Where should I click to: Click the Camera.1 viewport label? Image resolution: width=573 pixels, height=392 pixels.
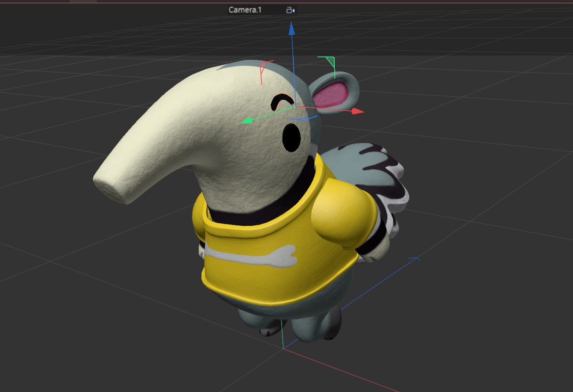pyautogui.click(x=245, y=10)
